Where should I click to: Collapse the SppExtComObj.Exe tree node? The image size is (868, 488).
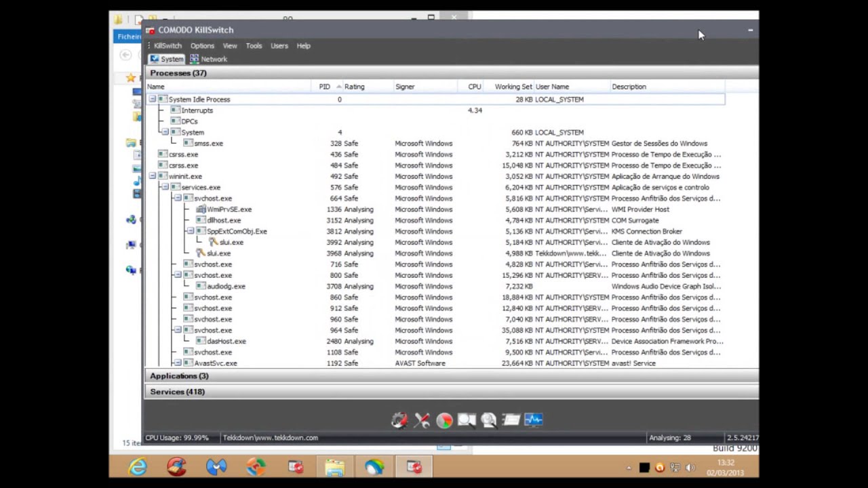tap(191, 231)
